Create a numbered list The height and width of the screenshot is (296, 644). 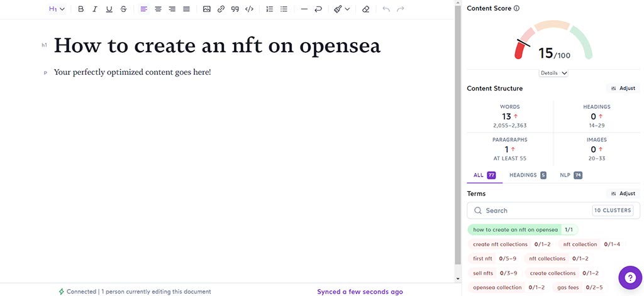tap(270, 9)
